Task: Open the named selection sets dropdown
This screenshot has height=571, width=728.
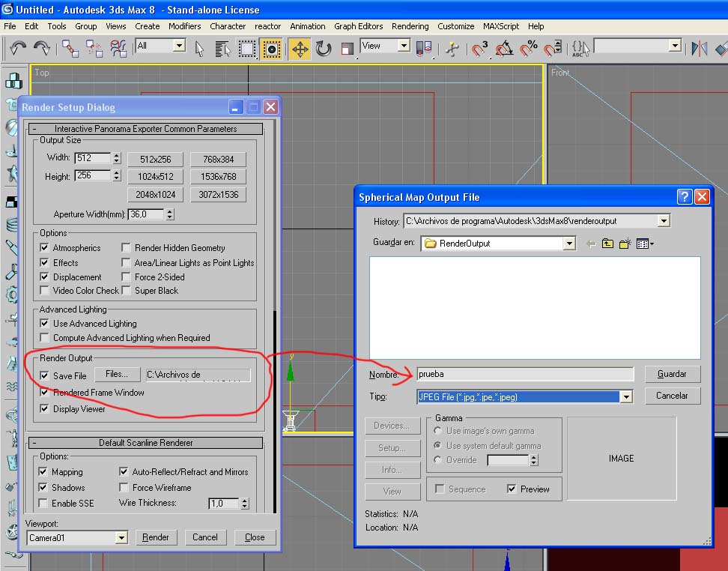Action: (x=676, y=45)
